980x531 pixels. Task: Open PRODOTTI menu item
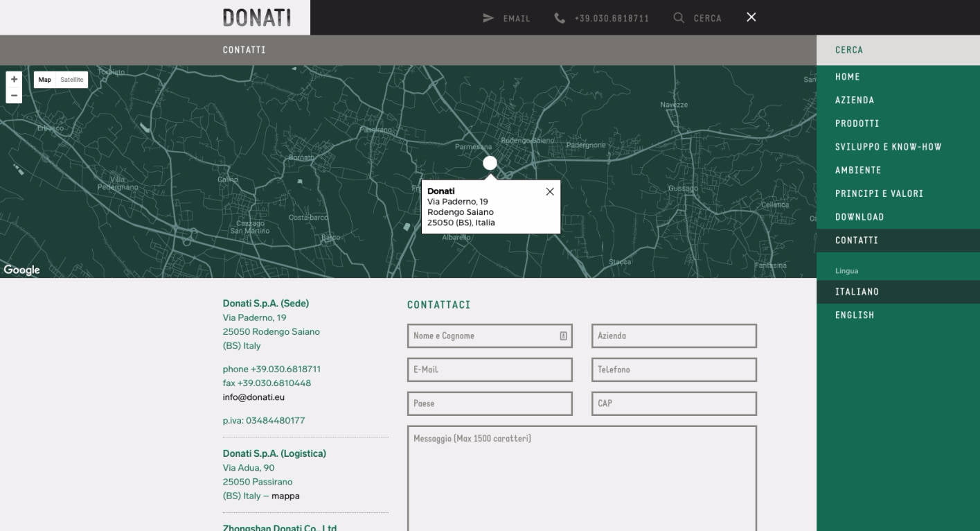coord(898,123)
